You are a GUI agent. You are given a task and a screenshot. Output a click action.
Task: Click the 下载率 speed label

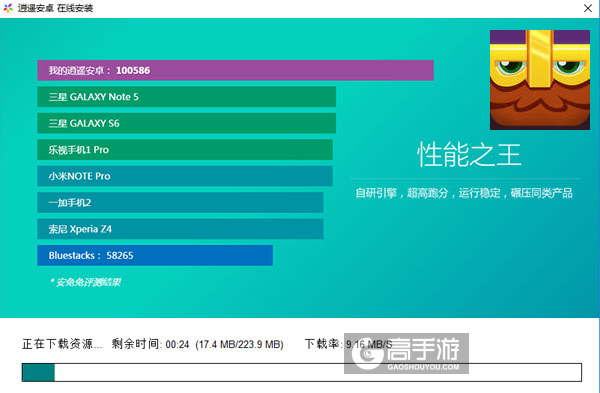348,344
